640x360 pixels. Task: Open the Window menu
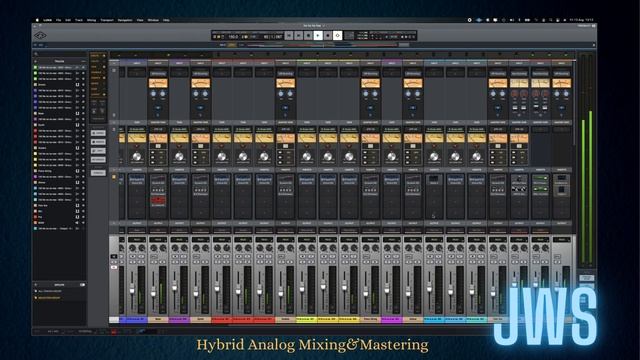click(153, 20)
